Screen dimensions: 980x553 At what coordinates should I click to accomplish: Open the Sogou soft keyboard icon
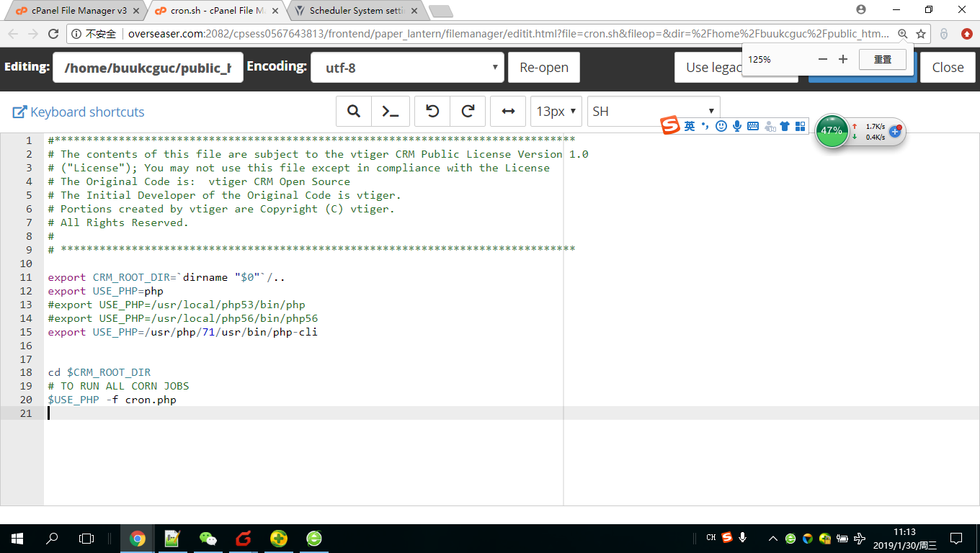[x=753, y=126]
